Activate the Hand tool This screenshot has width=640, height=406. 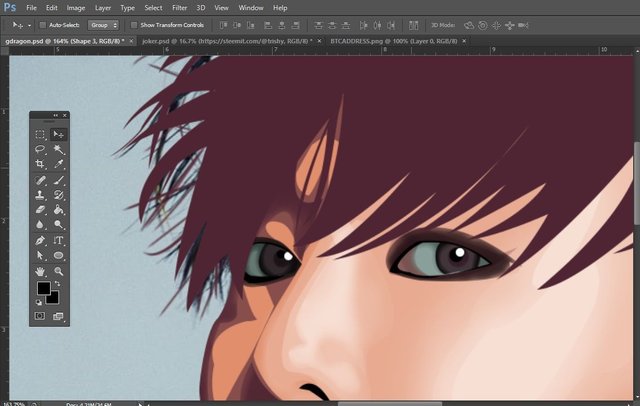(x=40, y=271)
